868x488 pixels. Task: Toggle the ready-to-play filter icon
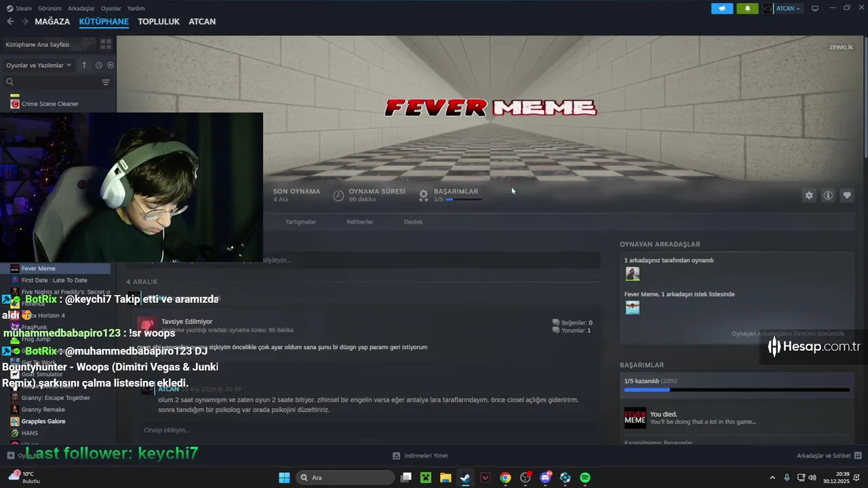[x=111, y=65]
